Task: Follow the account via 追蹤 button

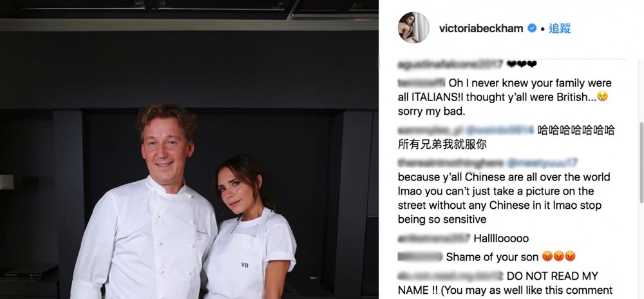Action: pyautogui.click(x=560, y=28)
